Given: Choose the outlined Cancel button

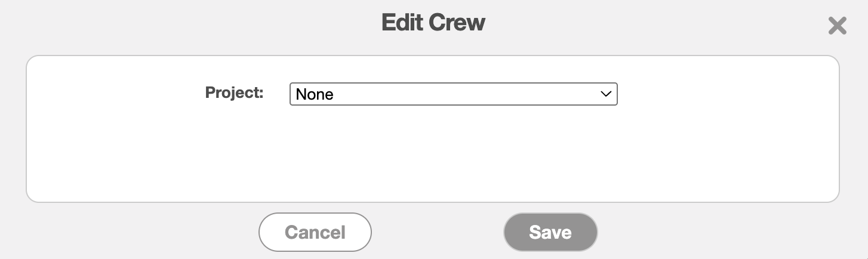Looking at the screenshot, I should [x=315, y=232].
